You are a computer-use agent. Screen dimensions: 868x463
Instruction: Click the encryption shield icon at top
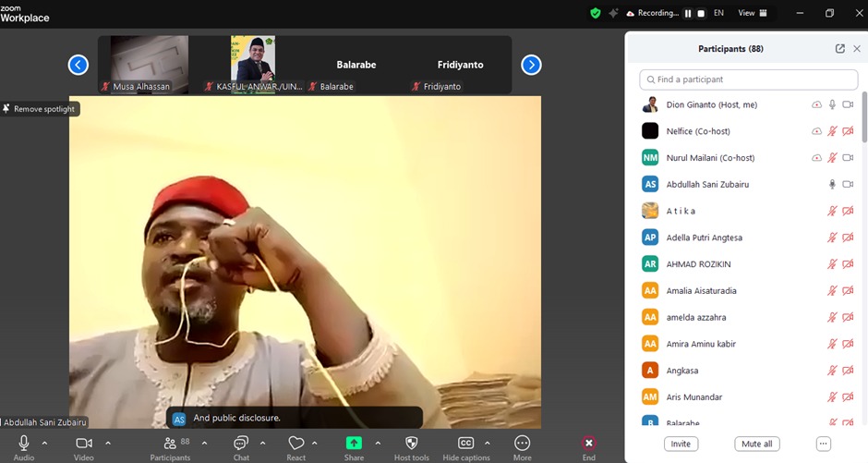click(595, 13)
